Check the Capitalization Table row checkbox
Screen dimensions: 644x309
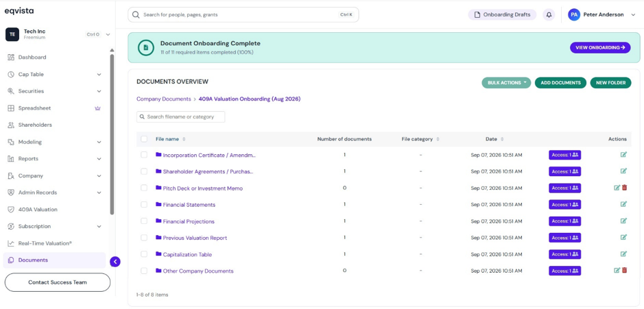pyautogui.click(x=144, y=254)
